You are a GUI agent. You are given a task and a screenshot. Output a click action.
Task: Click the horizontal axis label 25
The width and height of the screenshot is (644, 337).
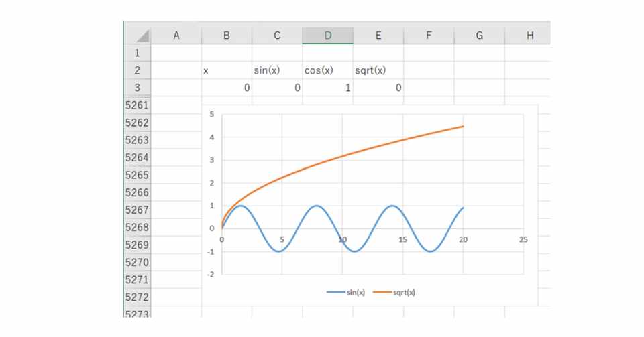[x=523, y=239]
